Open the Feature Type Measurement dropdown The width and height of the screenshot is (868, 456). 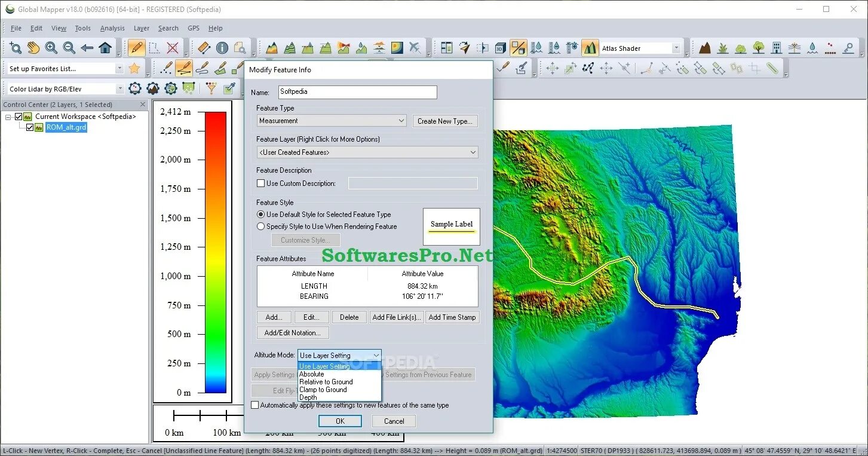coord(332,121)
